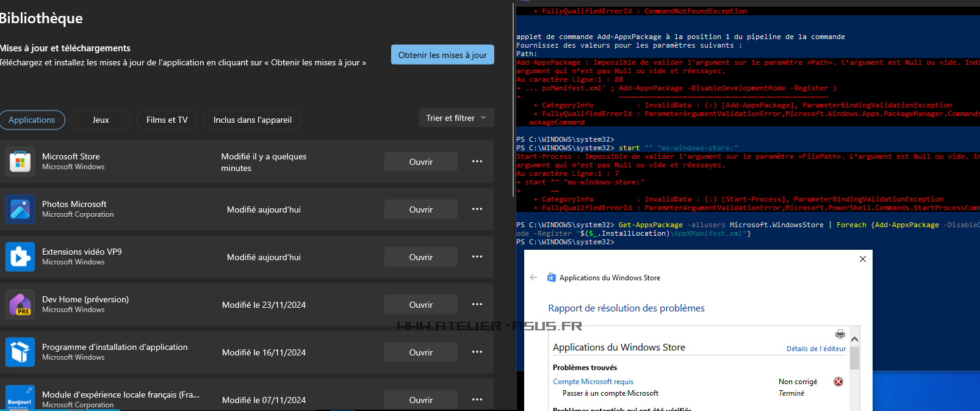The image size is (980, 411).
Task: Click the Bibliothèque page heading
Action: [x=41, y=18]
